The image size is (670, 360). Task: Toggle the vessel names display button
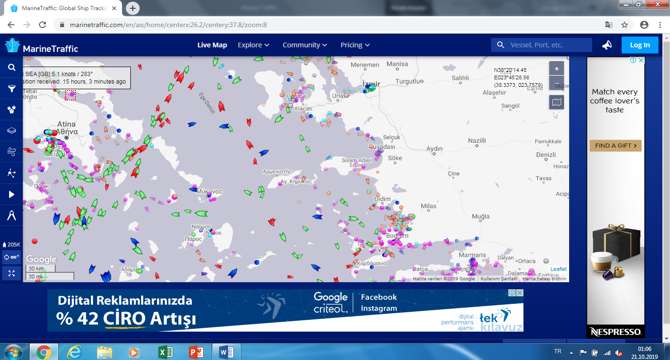pos(12,258)
